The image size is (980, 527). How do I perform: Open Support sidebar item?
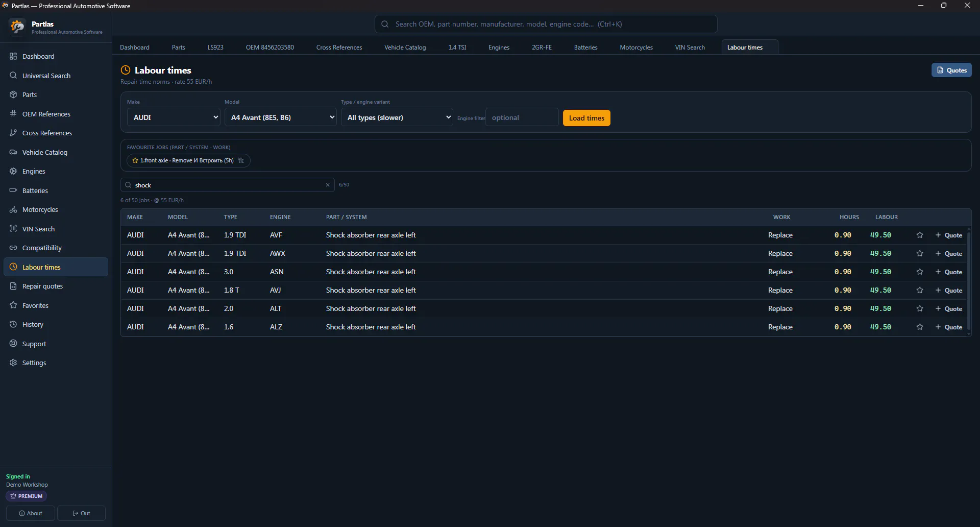click(x=56, y=344)
